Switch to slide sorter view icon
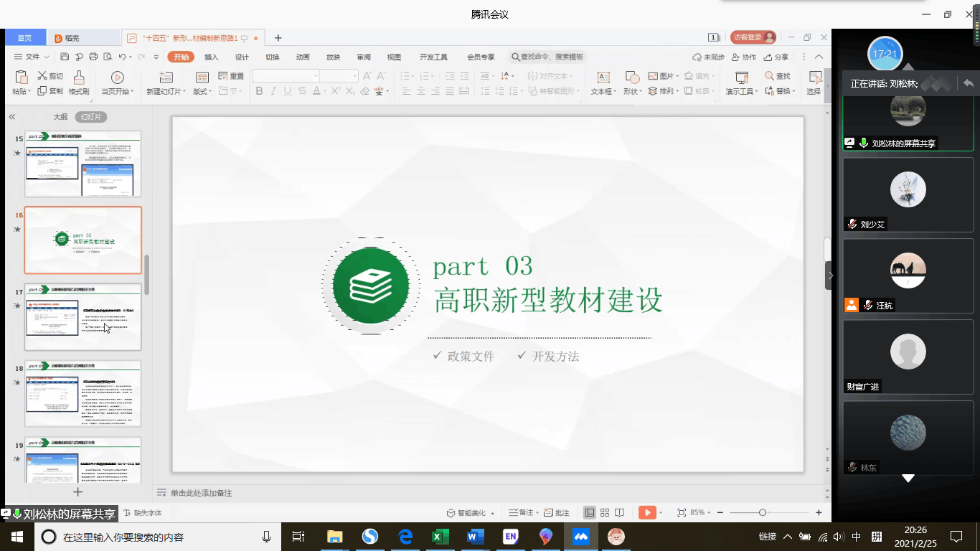The width and height of the screenshot is (980, 551). coord(605,512)
